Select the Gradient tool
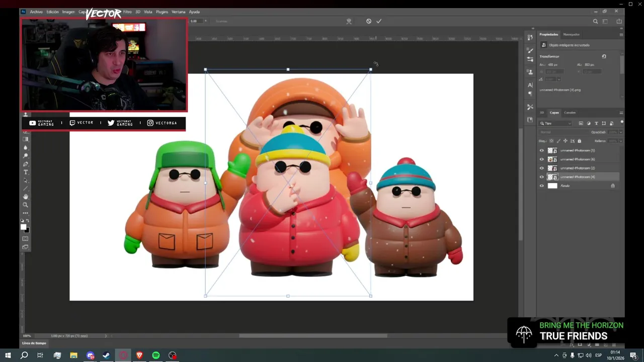The width and height of the screenshot is (644, 362). pos(26,139)
